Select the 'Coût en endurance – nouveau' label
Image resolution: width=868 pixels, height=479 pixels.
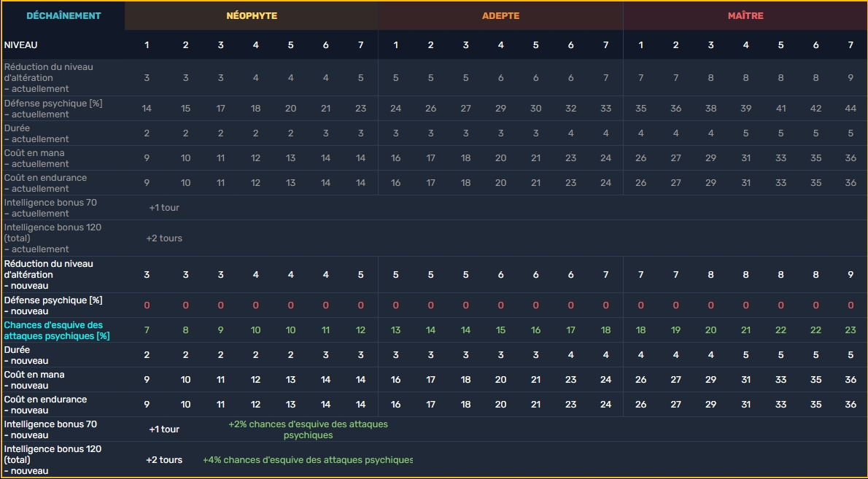[x=45, y=405]
